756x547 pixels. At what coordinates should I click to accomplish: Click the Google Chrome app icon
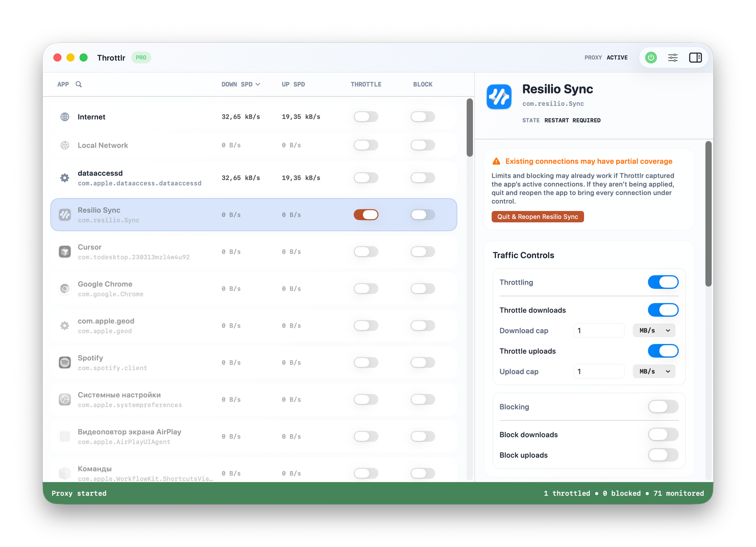pos(65,289)
